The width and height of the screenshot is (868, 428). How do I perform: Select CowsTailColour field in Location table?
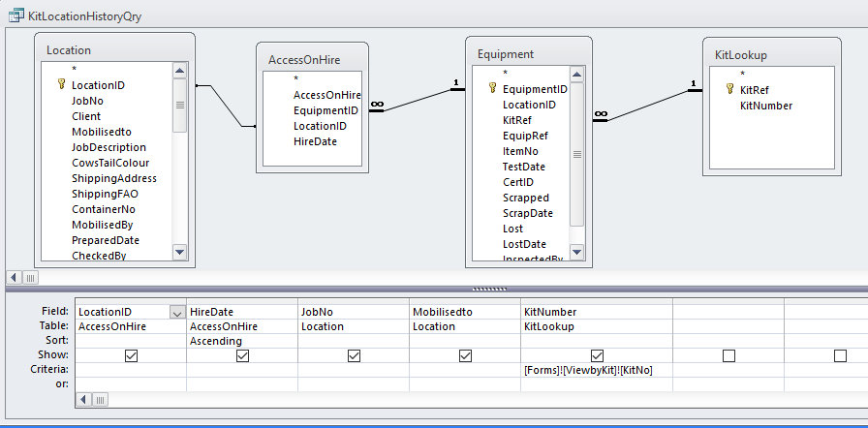click(110, 163)
